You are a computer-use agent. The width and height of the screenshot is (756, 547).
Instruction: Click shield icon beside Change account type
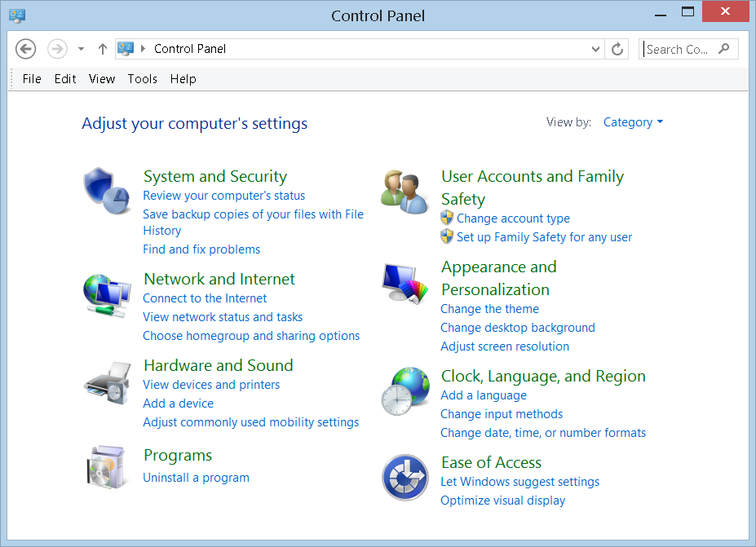(447, 218)
